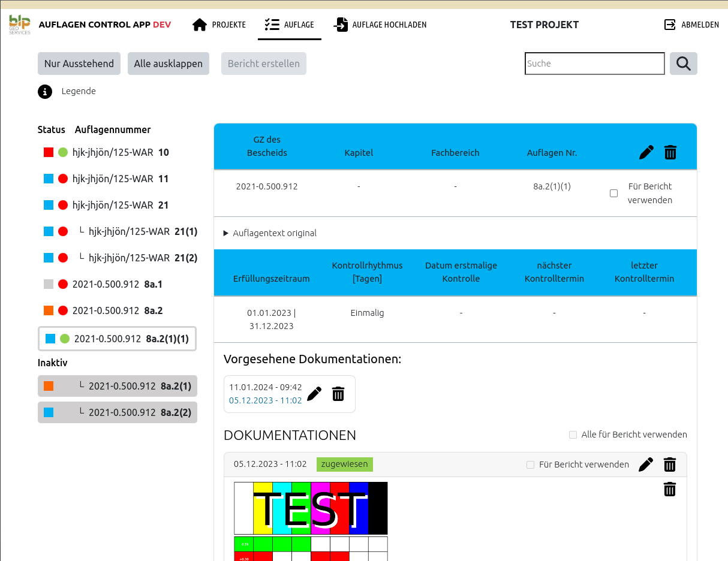Click 'Alle ausklappen' to expand all
This screenshot has height=561, width=728.
[168, 64]
